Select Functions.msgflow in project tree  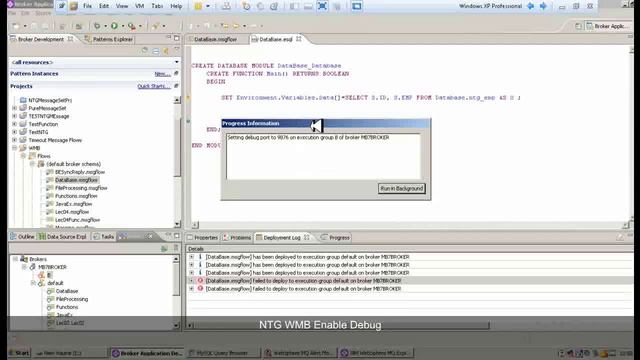[76, 196]
